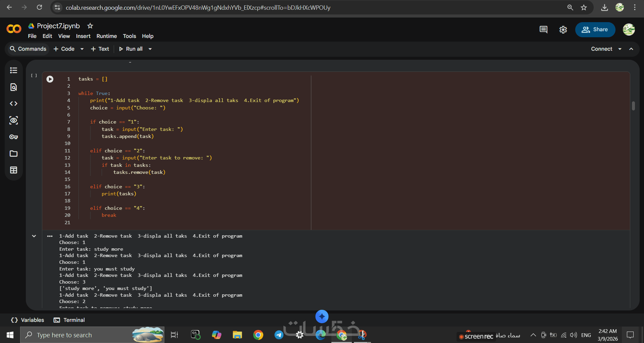Open File Explorer from the taskbar
The width and height of the screenshot is (644, 343).
(x=237, y=335)
